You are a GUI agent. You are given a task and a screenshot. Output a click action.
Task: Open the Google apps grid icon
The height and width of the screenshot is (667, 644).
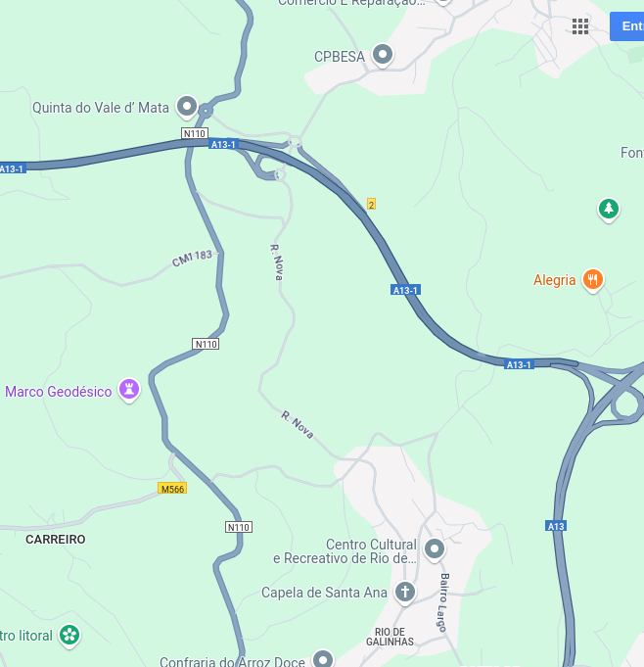click(579, 26)
